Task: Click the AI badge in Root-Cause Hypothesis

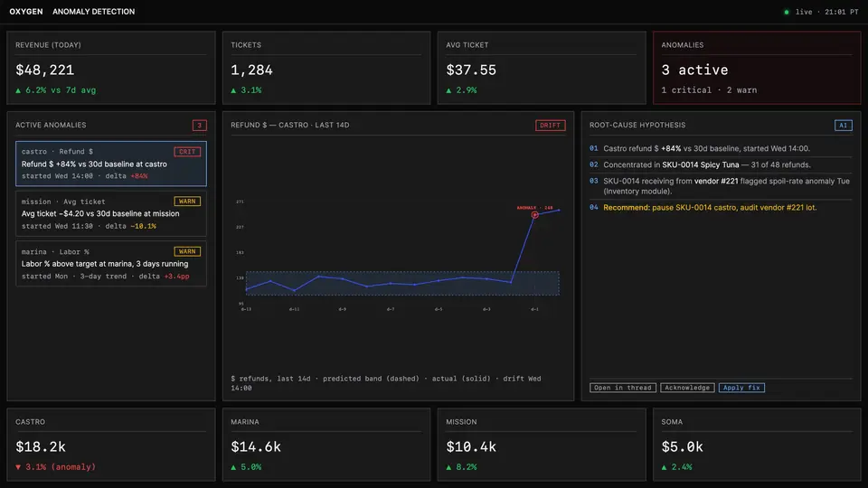Action: (843, 125)
